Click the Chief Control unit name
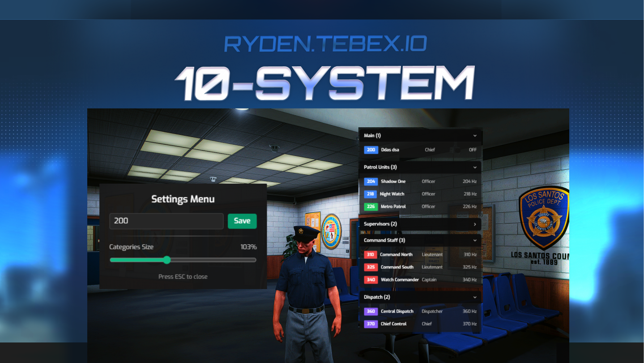This screenshot has height=363, width=644. (x=394, y=324)
